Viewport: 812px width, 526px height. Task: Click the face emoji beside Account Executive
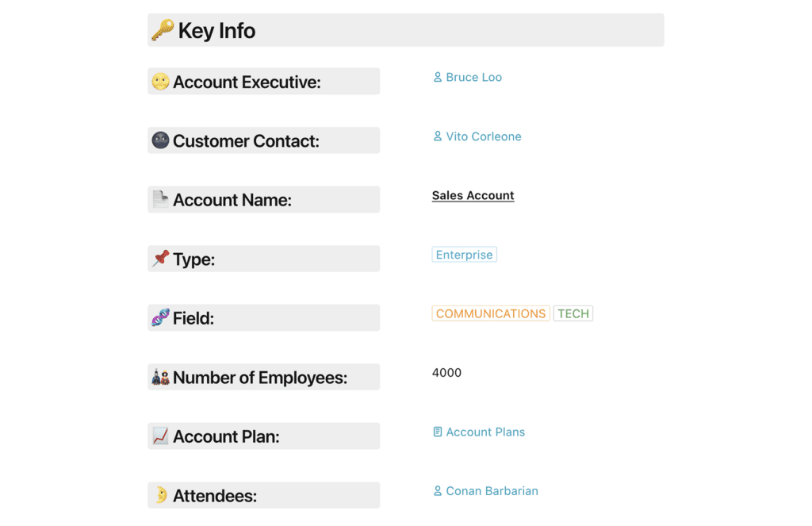tap(160, 82)
